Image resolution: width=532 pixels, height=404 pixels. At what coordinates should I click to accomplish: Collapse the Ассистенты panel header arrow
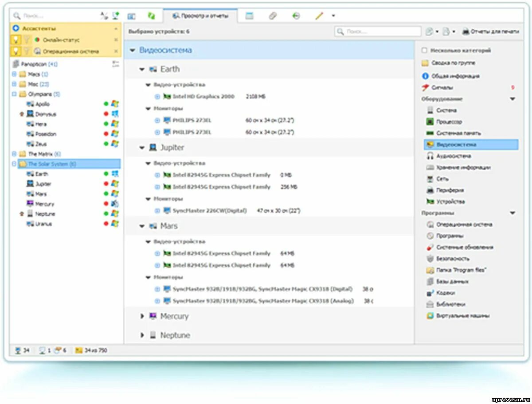[116, 28]
